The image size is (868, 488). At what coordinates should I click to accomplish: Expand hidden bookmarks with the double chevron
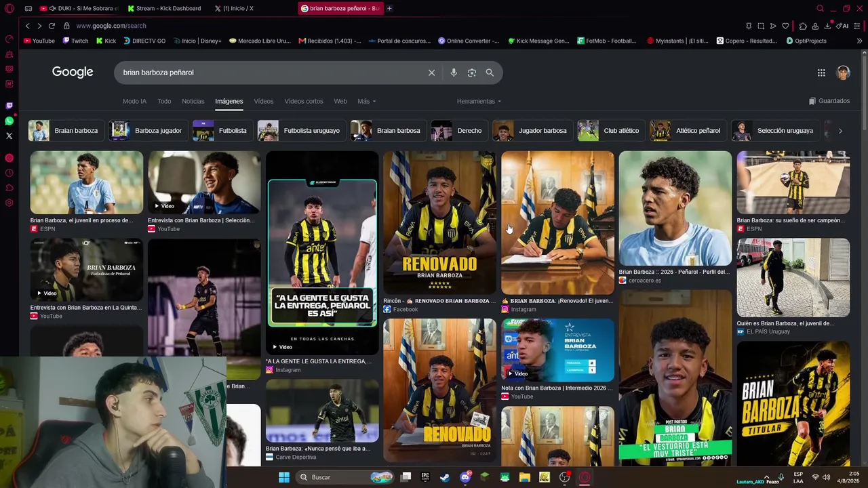(x=859, y=41)
